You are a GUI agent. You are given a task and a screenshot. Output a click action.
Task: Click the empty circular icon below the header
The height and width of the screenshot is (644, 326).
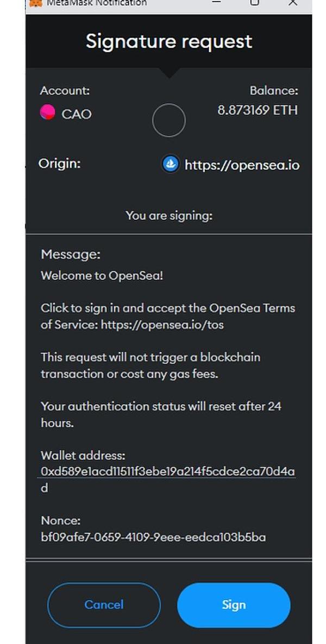tap(168, 120)
